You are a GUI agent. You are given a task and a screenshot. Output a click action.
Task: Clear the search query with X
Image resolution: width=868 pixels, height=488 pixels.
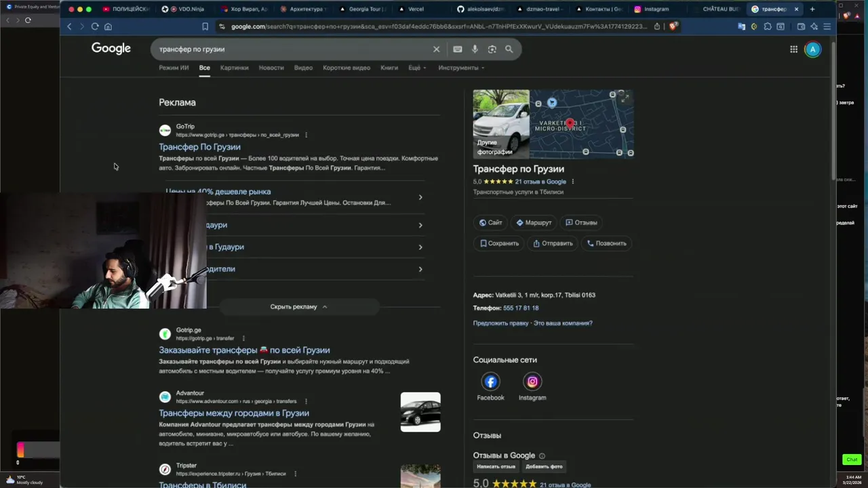pos(436,49)
